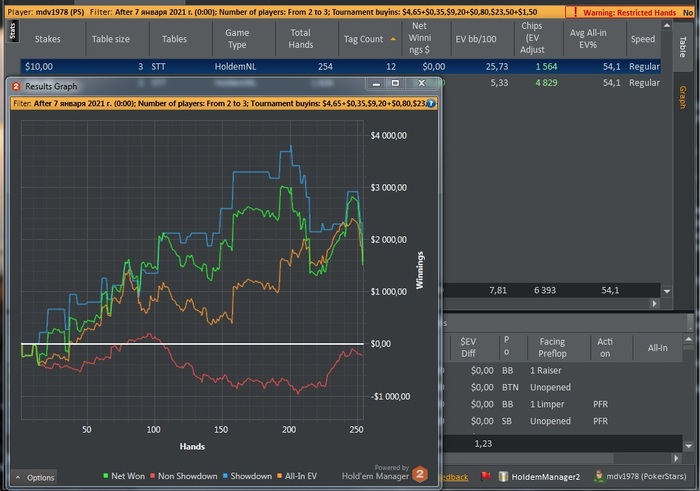Click the green 1 564 chips value
This screenshot has width=700, height=491.
click(x=546, y=67)
